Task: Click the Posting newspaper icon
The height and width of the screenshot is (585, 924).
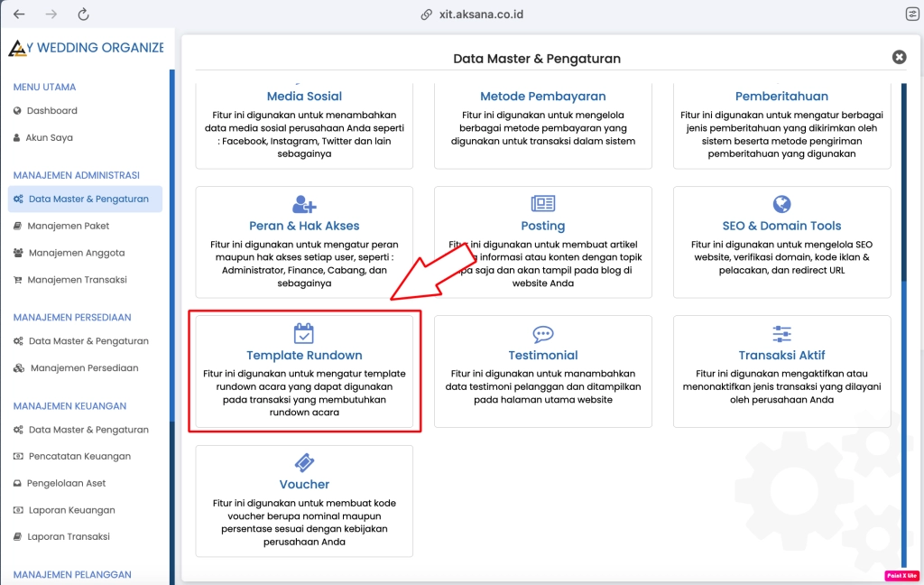Action: coord(542,204)
